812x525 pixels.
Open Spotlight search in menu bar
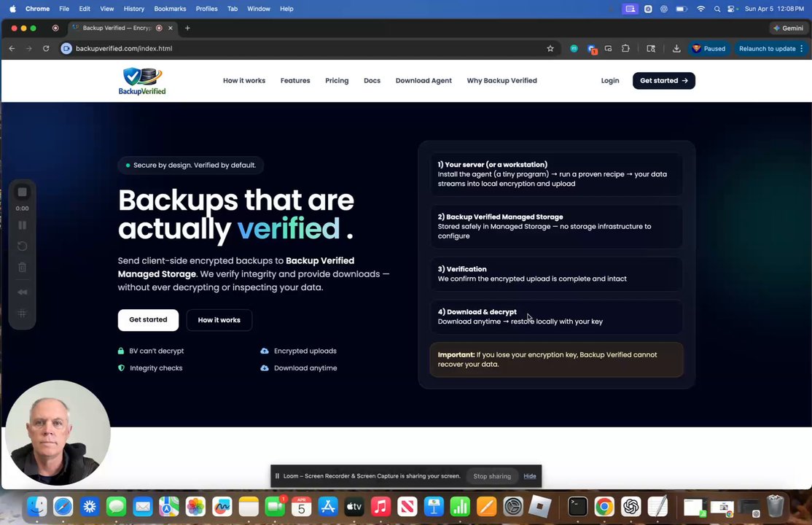tap(717, 9)
